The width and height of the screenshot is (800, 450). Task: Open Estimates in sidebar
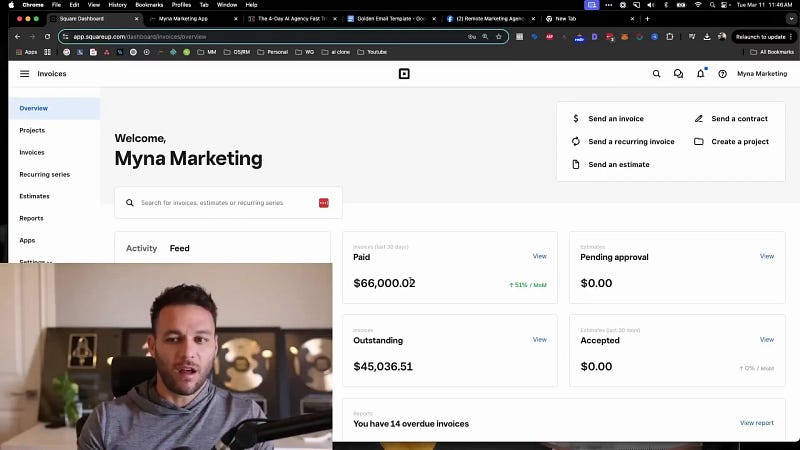click(x=34, y=196)
